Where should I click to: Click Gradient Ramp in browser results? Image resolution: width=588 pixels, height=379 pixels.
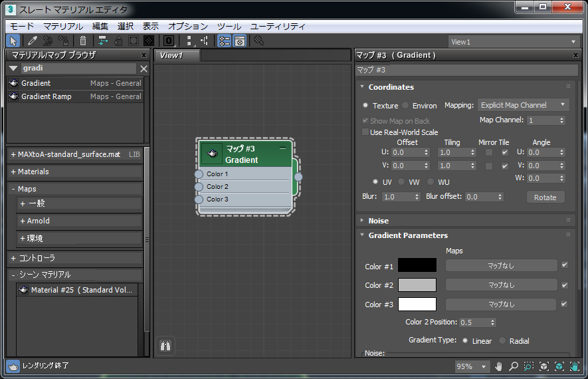[75, 96]
